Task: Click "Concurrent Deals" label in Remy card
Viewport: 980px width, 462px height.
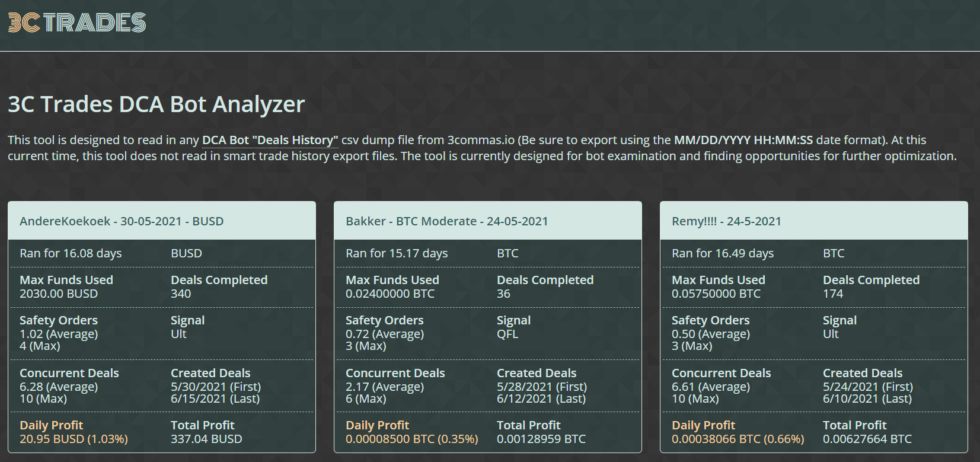Action: [x=722, y=373]
